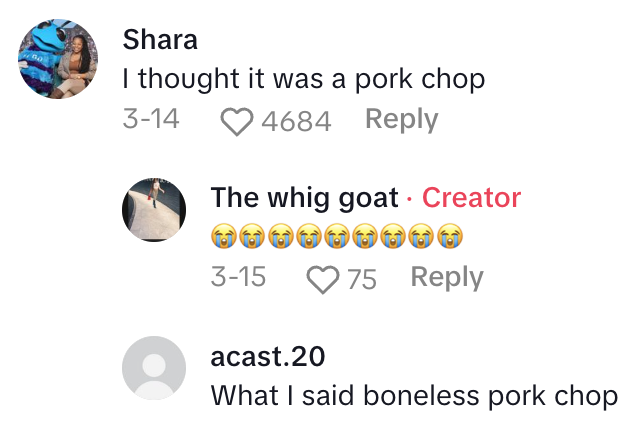This screenshot has height=422, width=644.
Task: Click the 75 like count
Action: tap(362, 279)
